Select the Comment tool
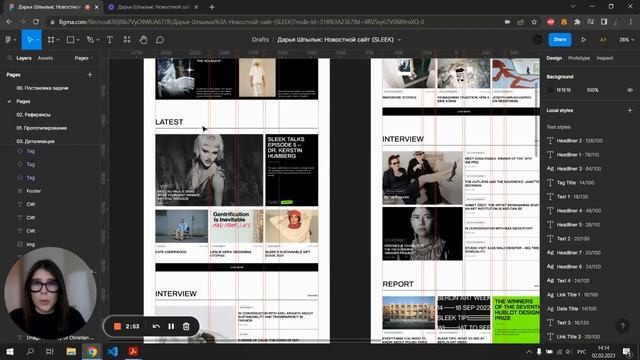Screen dimensions: 640x360 [x=160, y=40]
